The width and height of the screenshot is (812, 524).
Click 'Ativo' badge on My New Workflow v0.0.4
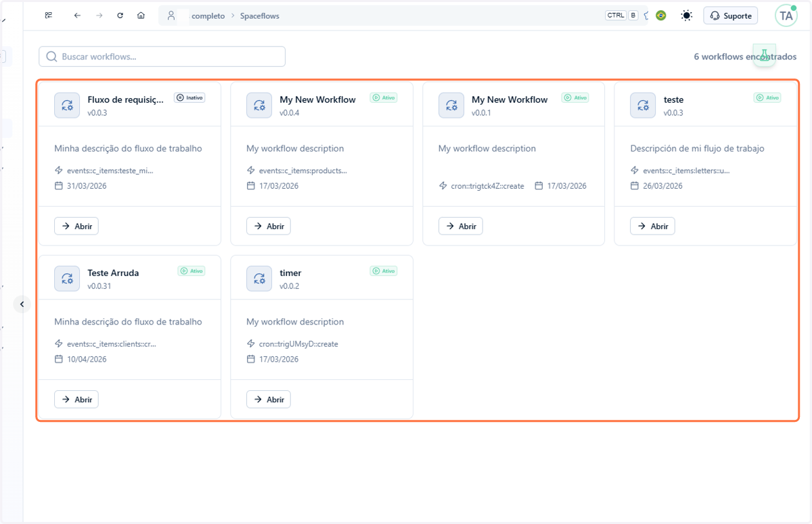(384, 97)
